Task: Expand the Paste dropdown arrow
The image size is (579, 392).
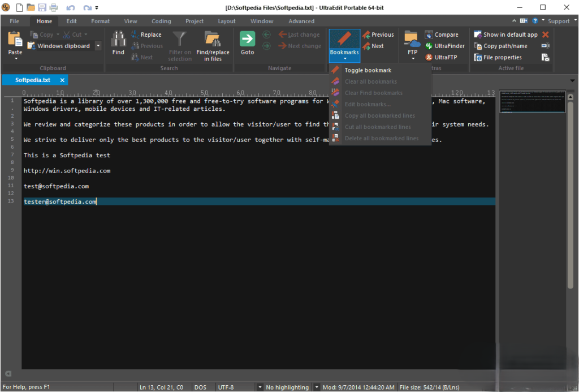Action: click(x=16, y=58)
